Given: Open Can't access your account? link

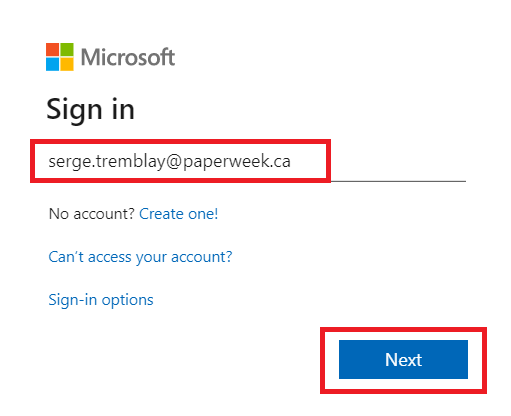Looking at the screenshot, I should [x=140, y=257].
